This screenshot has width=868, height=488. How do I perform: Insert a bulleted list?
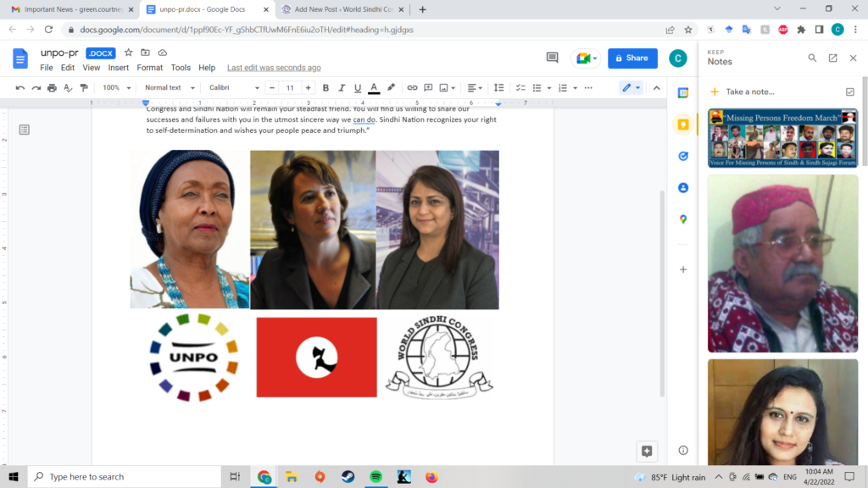[x=537, y=88]
